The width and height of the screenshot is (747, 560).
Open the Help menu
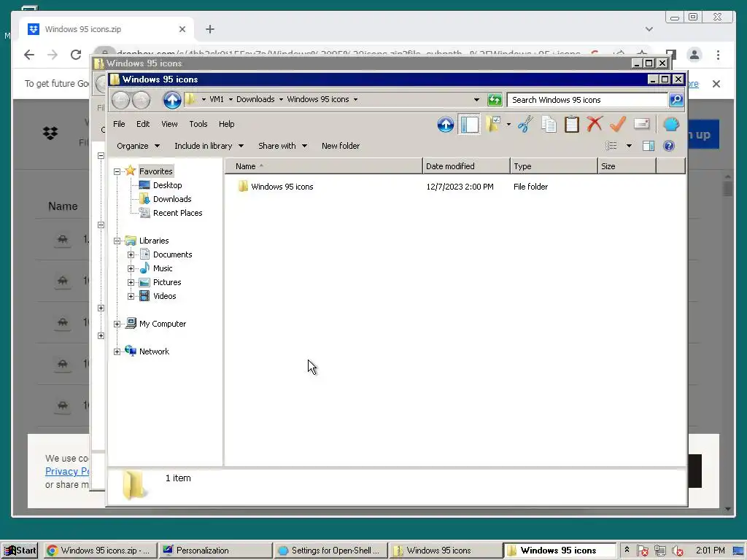[226, 124]
